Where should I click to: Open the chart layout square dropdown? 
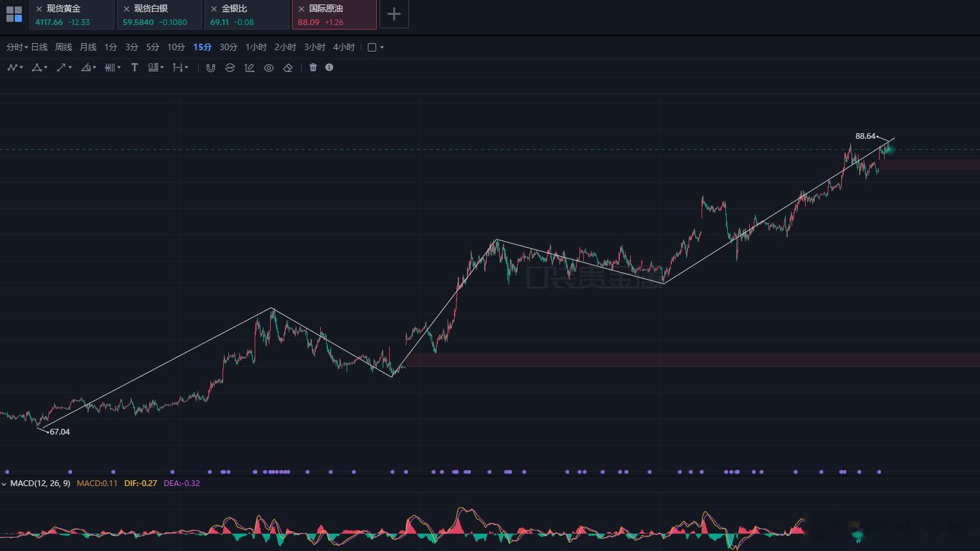pos(376,47)
